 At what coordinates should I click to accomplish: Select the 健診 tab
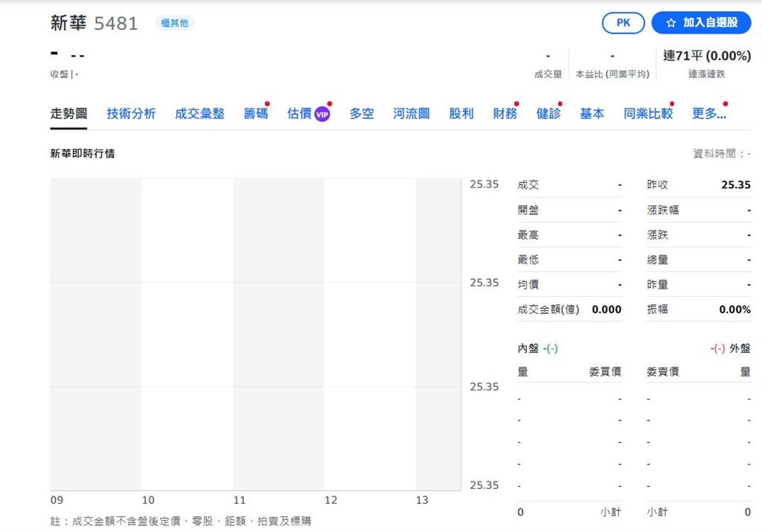click(x=548, y=114)
